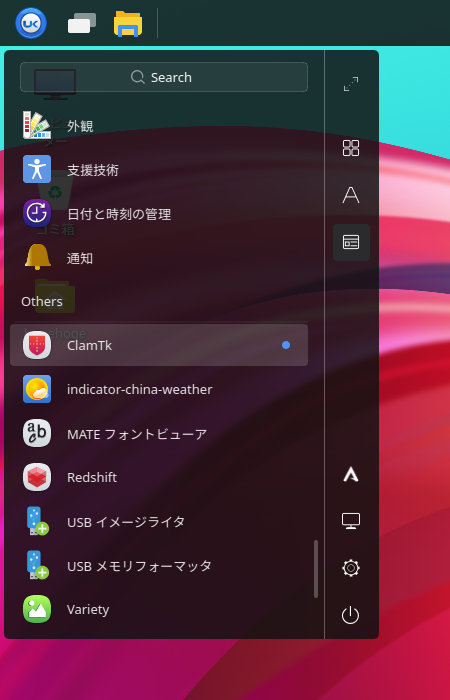Screen dimensions: 450x700
Task: Select the 外観 text label
Action: tap(80, 126)
